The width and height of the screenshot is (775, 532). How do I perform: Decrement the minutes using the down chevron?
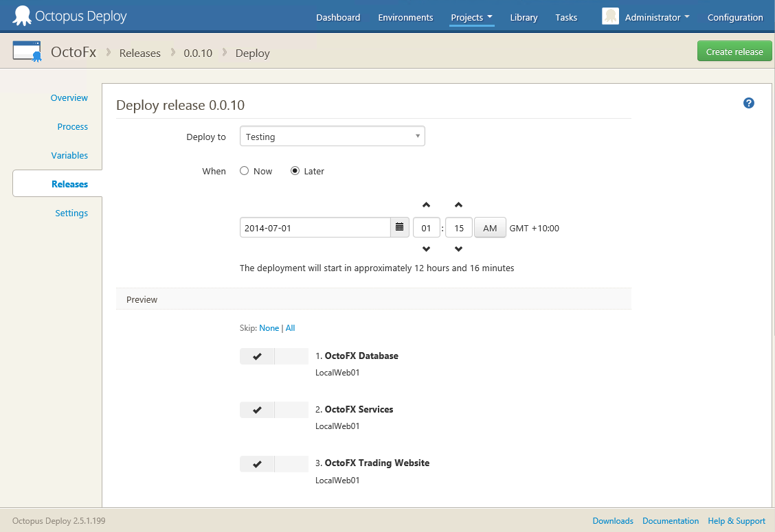pyautogui.click(x=458, y=249)
